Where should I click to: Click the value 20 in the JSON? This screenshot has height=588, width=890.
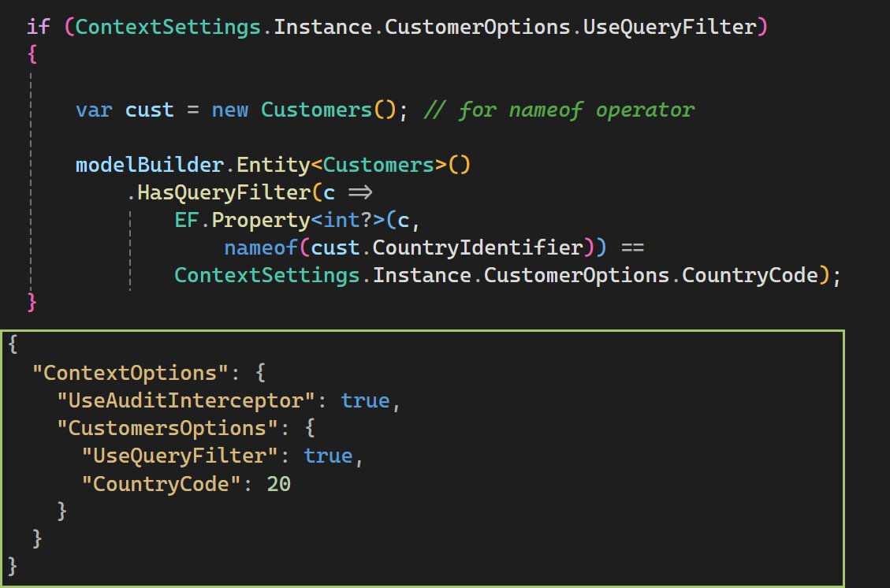click(279, 484)
